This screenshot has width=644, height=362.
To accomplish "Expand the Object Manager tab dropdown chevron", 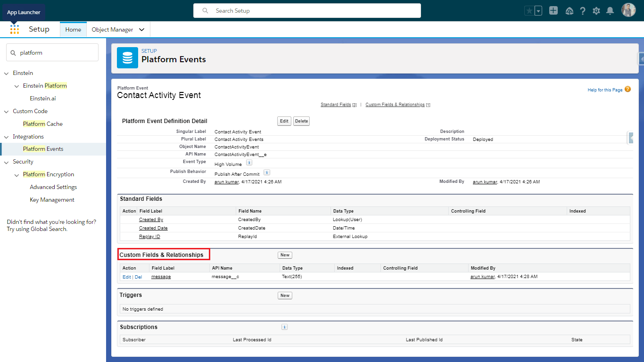I will (142, 30).
